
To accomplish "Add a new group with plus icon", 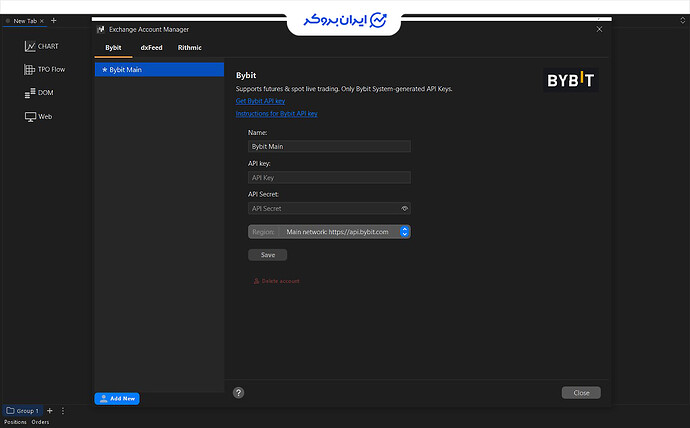I will pos(50,411).
